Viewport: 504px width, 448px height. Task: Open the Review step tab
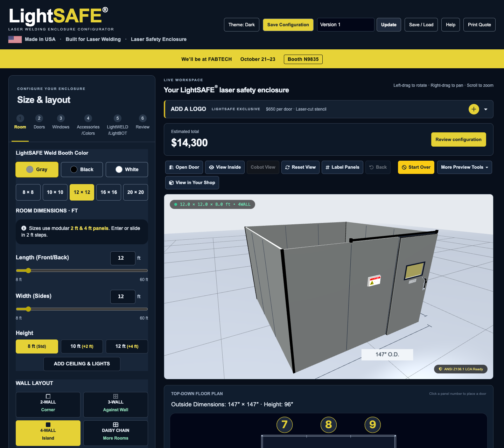point(142,122)
